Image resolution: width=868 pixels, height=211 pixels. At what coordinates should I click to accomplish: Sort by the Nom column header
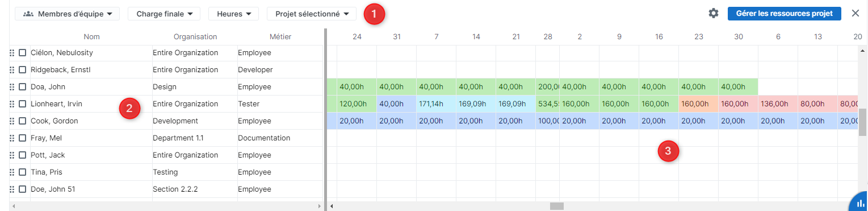click(x=91, y=36)
